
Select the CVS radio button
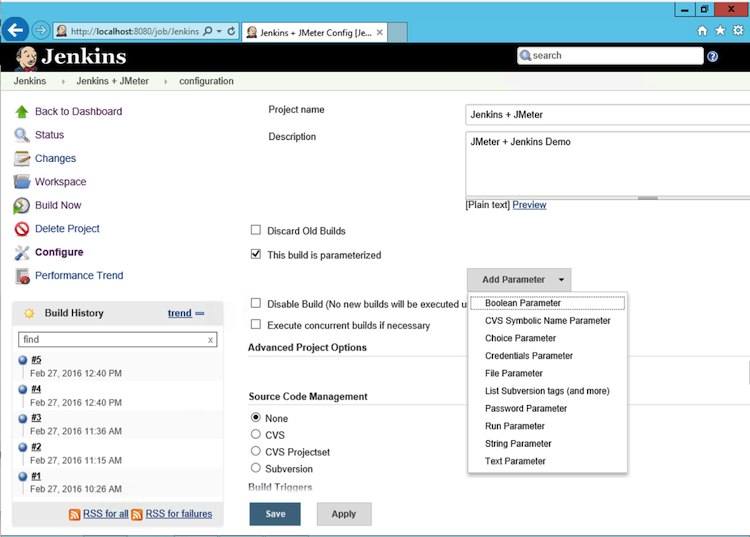(x=256, y=434)
